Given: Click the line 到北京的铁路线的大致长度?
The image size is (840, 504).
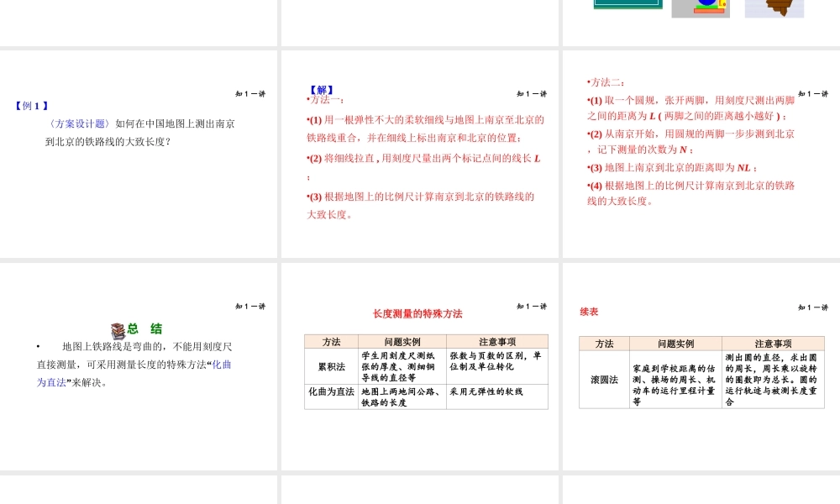Looking at the screenshot, I should [x=108, y=142].
